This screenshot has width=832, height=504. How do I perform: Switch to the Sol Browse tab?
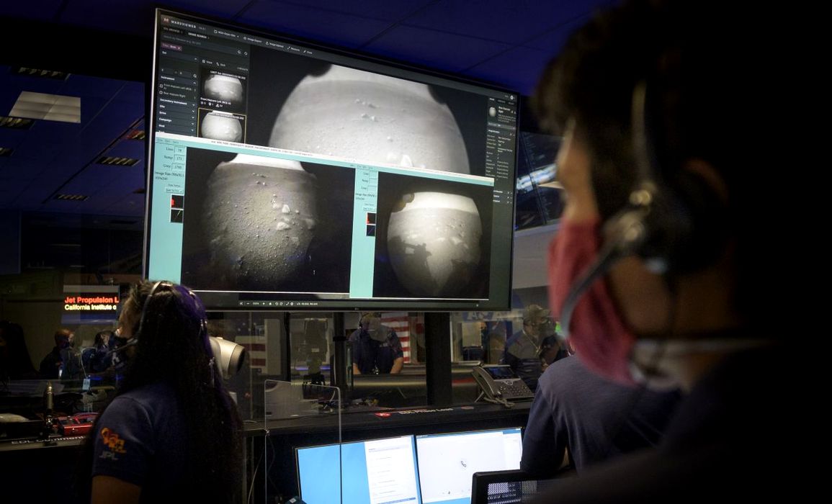(x=171, y=31)
